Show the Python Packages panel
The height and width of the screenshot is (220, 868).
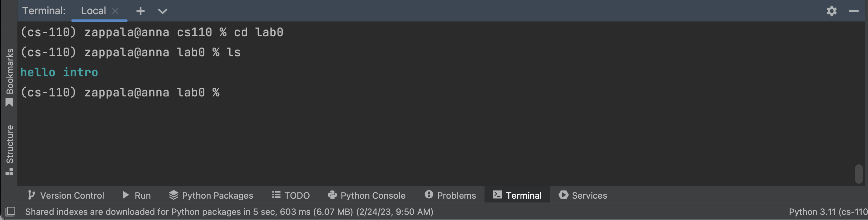[211, 195]
